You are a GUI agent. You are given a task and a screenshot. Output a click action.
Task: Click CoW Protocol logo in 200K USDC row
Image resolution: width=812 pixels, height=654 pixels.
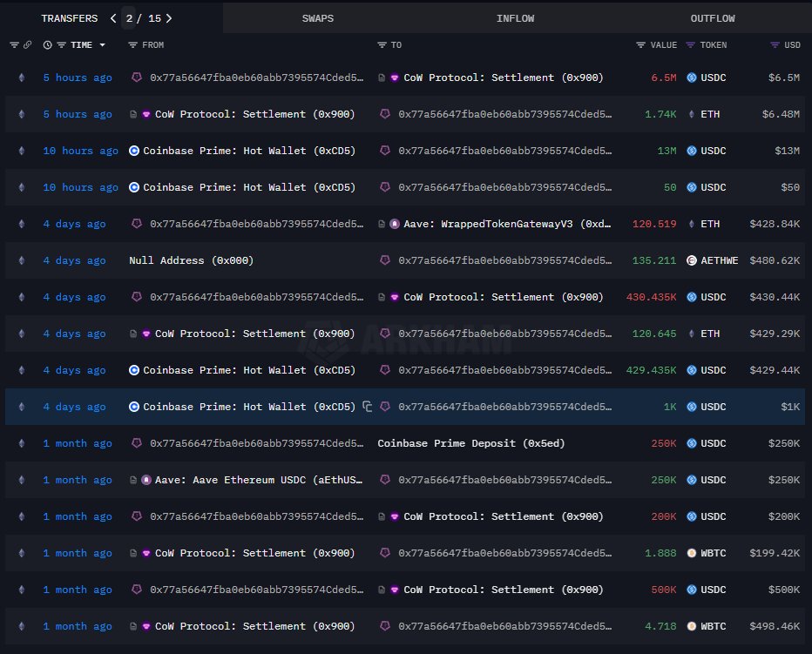pyautogui.click(x=395, y=516)
